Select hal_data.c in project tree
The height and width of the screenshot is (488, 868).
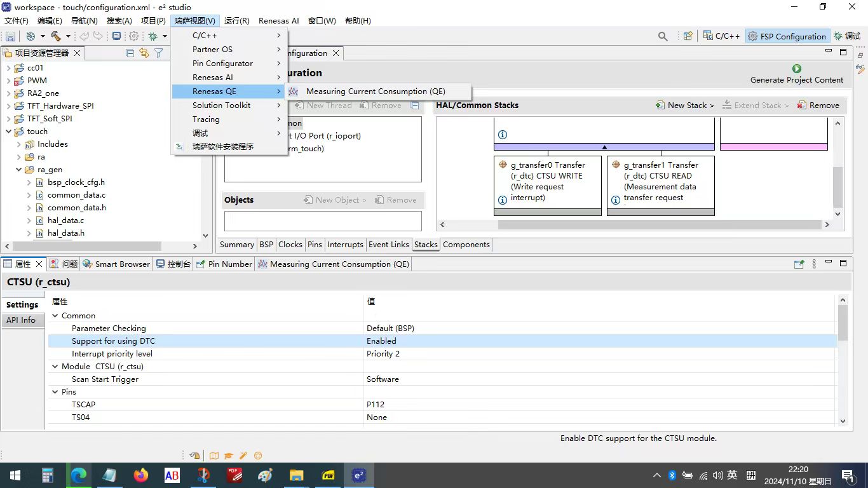(65, 220)
